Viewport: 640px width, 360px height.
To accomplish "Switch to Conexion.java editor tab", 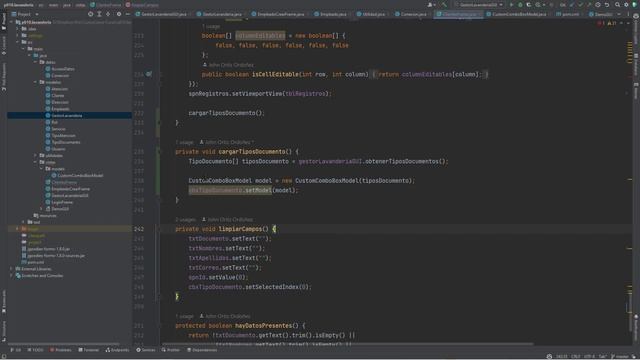I will click(410, 14).
